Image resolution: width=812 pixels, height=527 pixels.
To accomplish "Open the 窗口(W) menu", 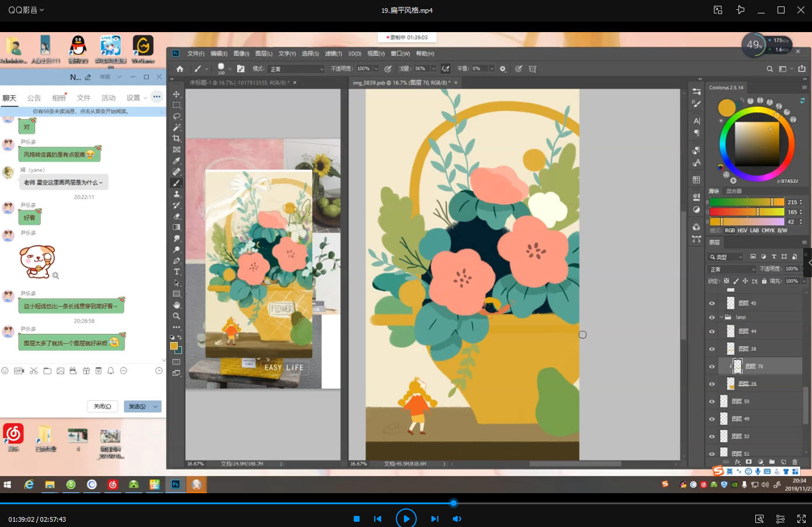I will tap(400, 54).
